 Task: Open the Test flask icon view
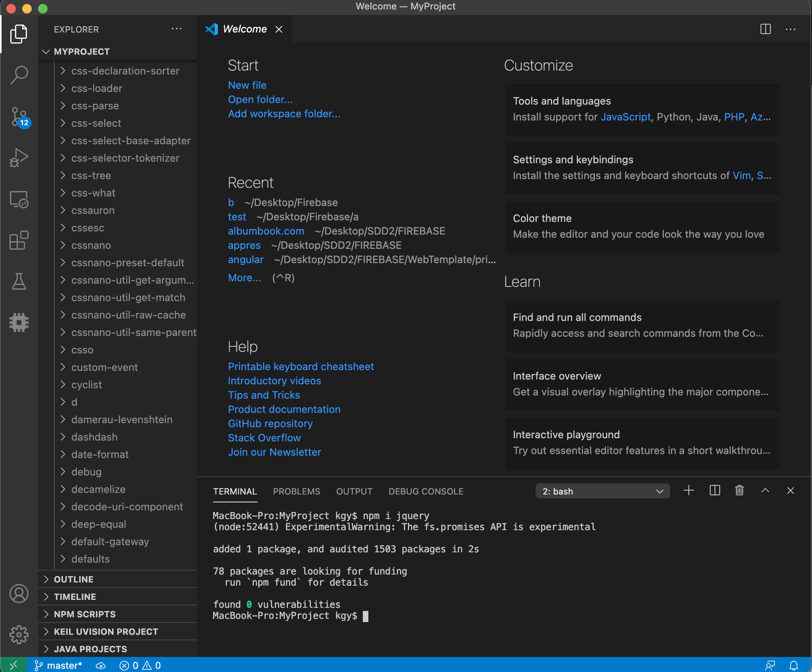[x=19, y=281]
